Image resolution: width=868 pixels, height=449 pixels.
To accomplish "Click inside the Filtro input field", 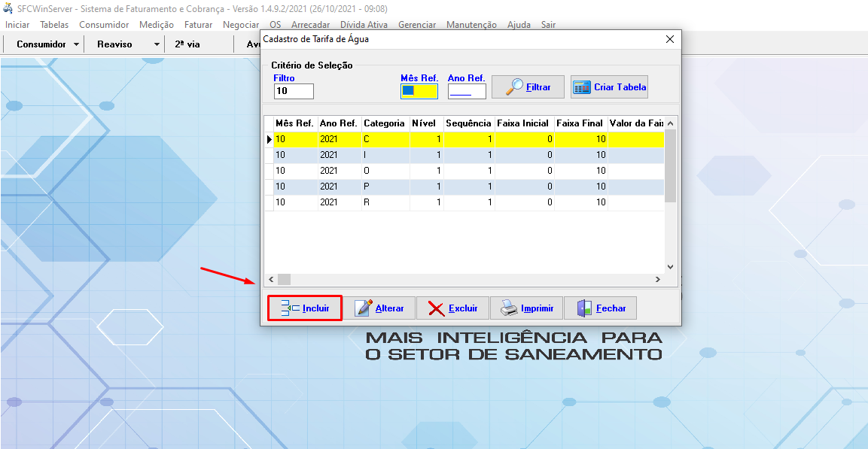I will coord(294,91).
